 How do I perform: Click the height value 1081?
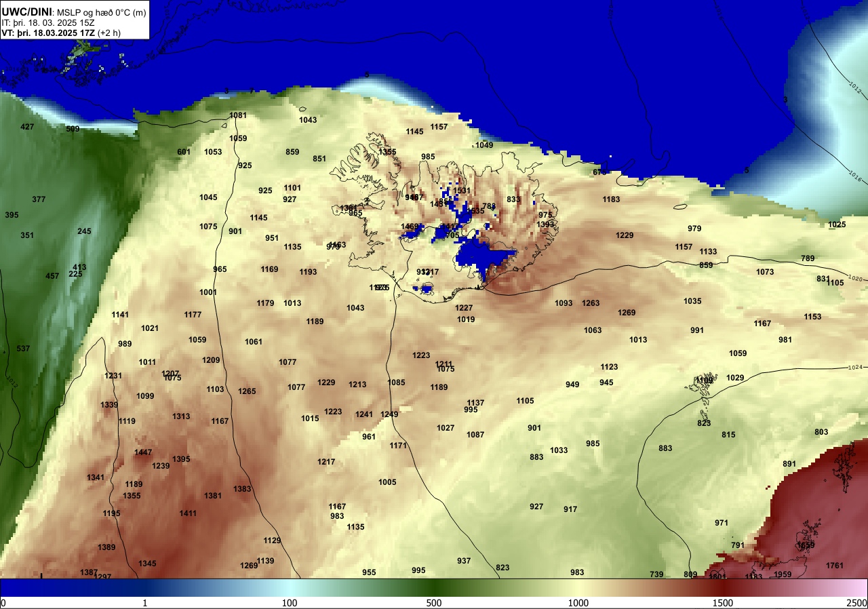(238, 115)
